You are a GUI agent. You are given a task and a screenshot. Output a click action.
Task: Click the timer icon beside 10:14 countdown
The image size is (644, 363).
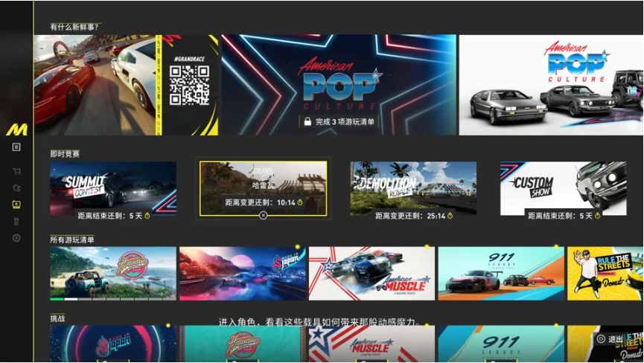tap(300, 202)
